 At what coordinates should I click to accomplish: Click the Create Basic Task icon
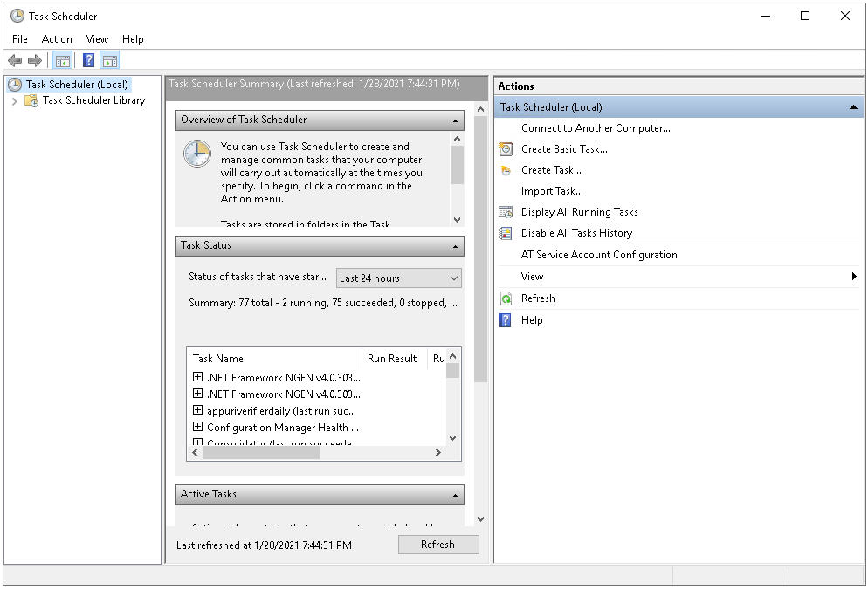coord(506,149)
